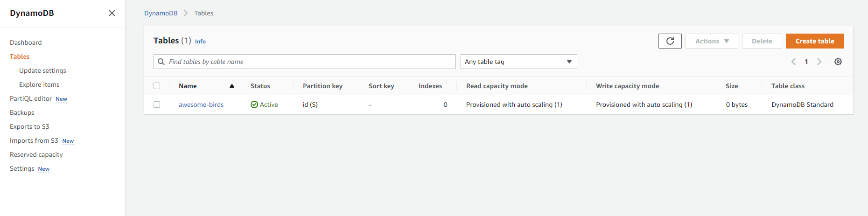Navigate to Dashboard in sidebar
This screenshot has width=868, height=216.
pyautogui.click(x=26, y=42)
